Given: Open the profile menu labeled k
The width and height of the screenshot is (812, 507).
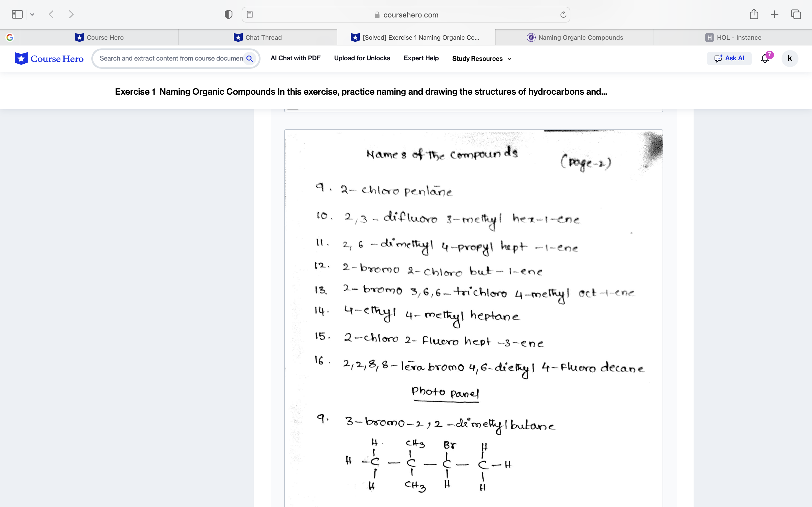Looking at the screenshot, I should pyautogui.click(x=789, y=58).
